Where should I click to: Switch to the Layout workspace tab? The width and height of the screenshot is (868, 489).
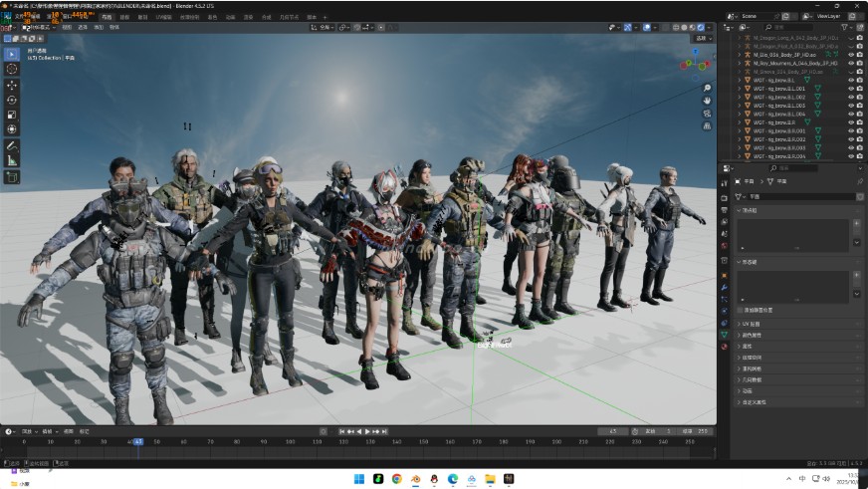(107, 17)
